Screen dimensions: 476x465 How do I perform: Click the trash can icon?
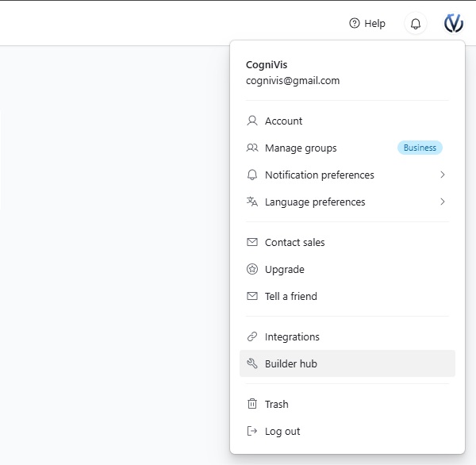pos(252,405)
